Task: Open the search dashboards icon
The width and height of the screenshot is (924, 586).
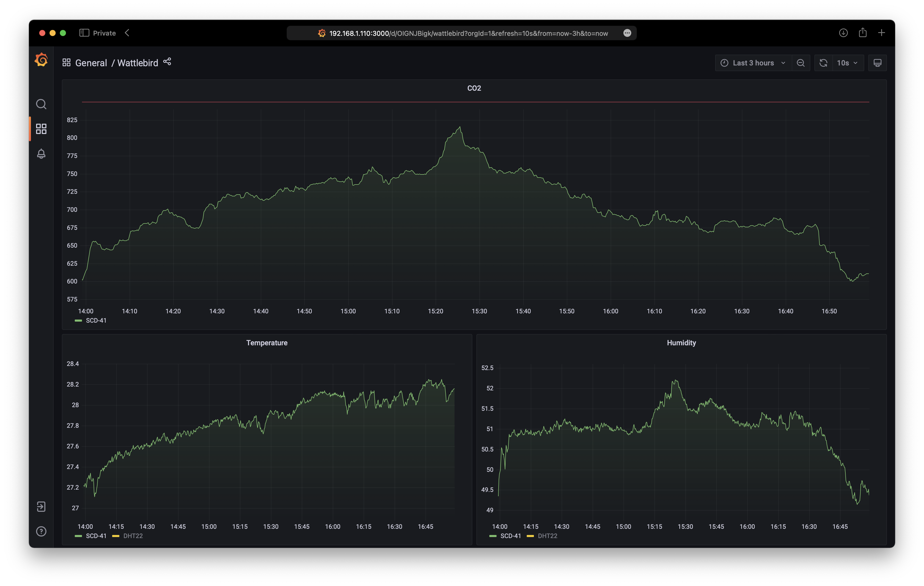Action: pyautogui.click(x=41, y=104)
